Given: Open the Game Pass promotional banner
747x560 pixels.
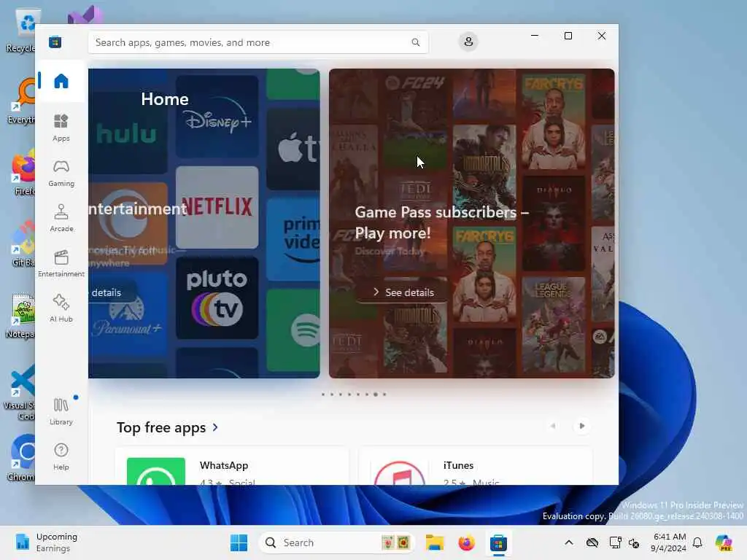Looking at the screenshot, I should click(472, 223).
